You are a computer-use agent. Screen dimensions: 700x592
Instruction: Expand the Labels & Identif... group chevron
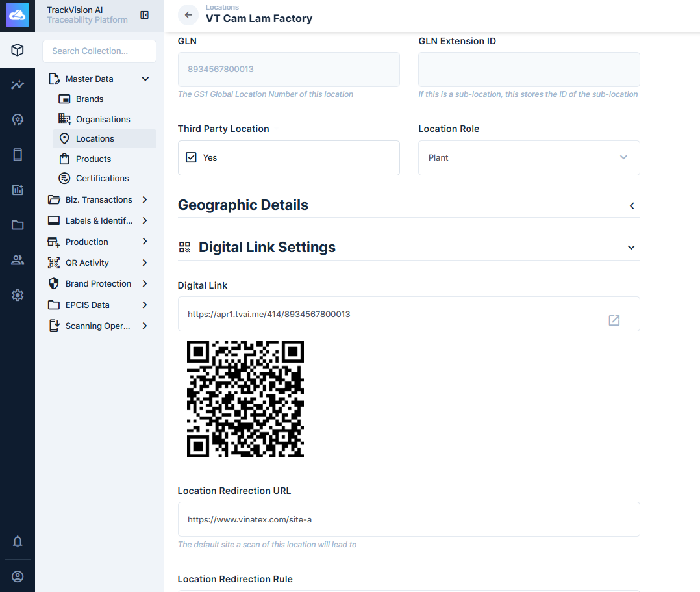(x=145, y=220)
